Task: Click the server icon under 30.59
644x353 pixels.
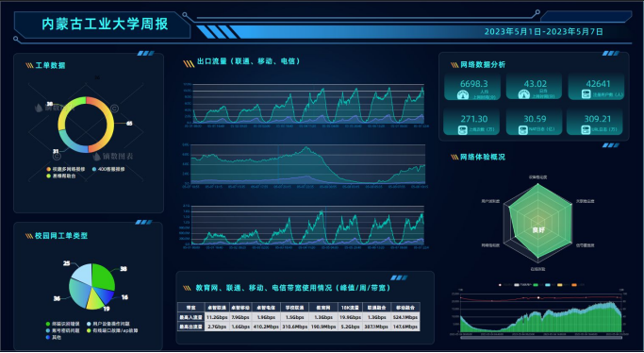Action: click(x=523, y=130)
